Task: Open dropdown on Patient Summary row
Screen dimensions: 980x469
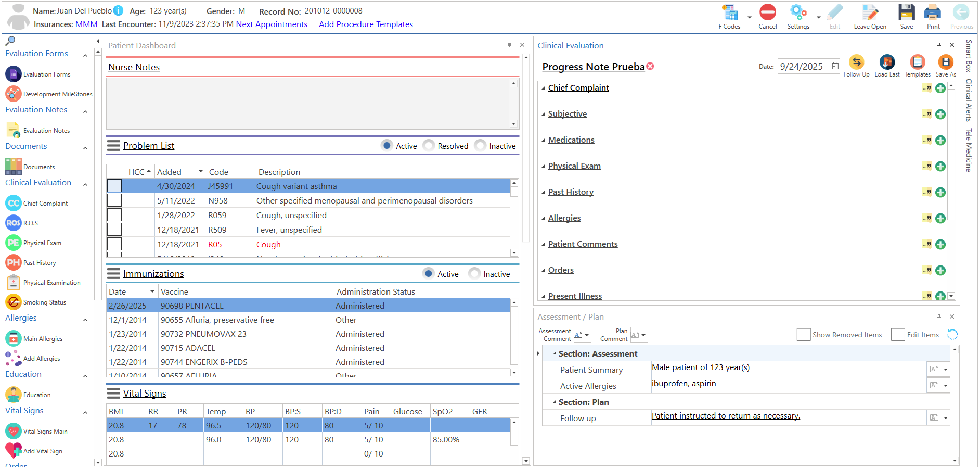Action: coord(946,370)
